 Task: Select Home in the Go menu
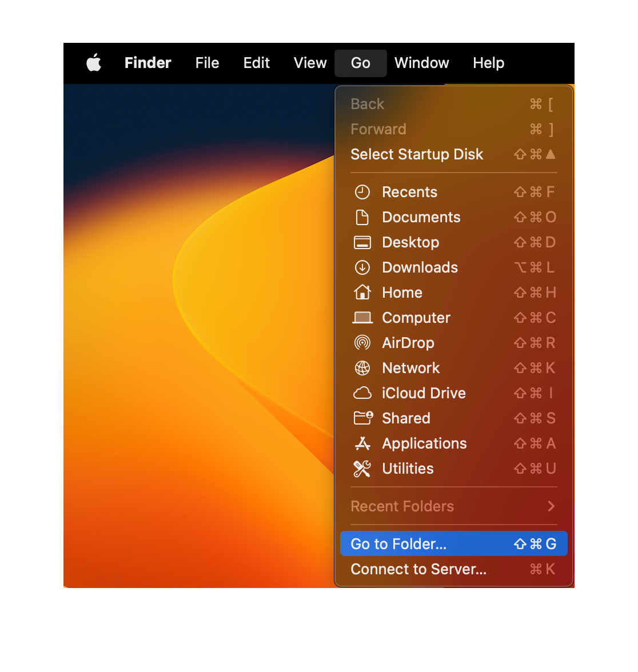click(454, 293)
